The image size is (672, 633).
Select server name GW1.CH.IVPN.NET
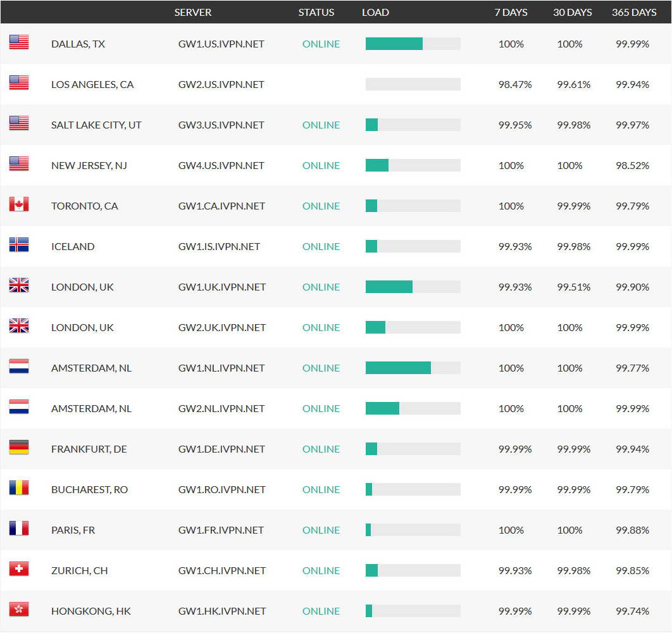(221, 571)
